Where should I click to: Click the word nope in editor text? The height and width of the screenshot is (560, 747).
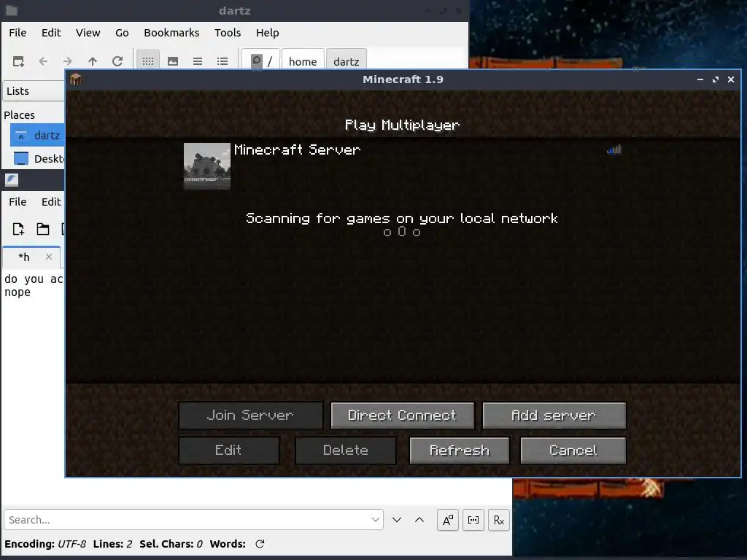(18, 292)
